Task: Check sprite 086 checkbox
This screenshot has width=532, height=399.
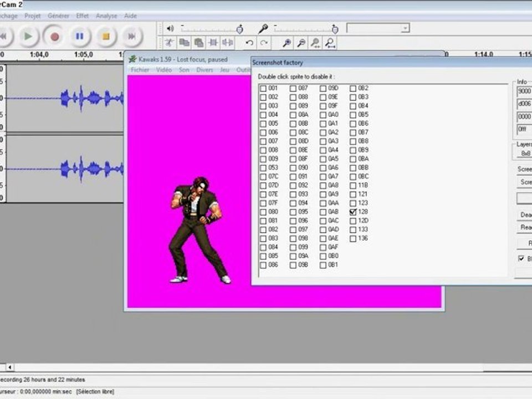Action: point(263,265)
